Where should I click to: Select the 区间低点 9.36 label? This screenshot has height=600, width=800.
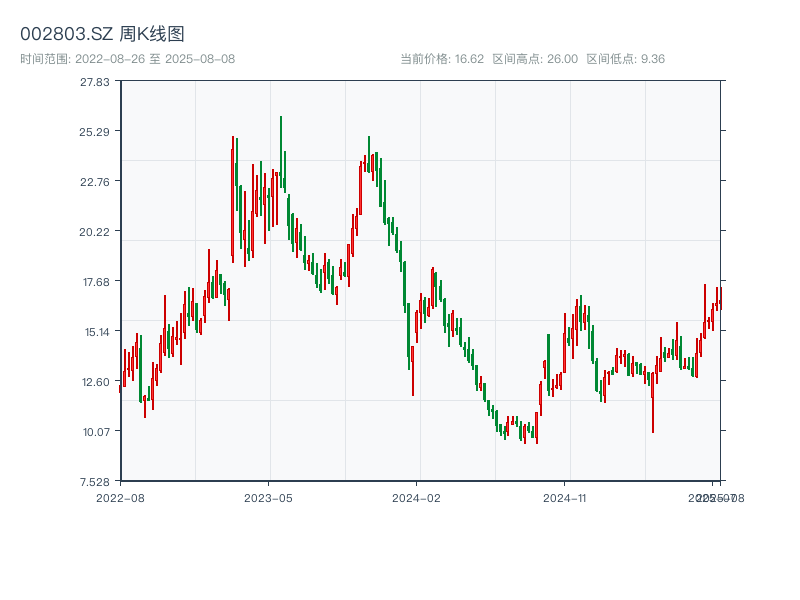tap(625, 59)
